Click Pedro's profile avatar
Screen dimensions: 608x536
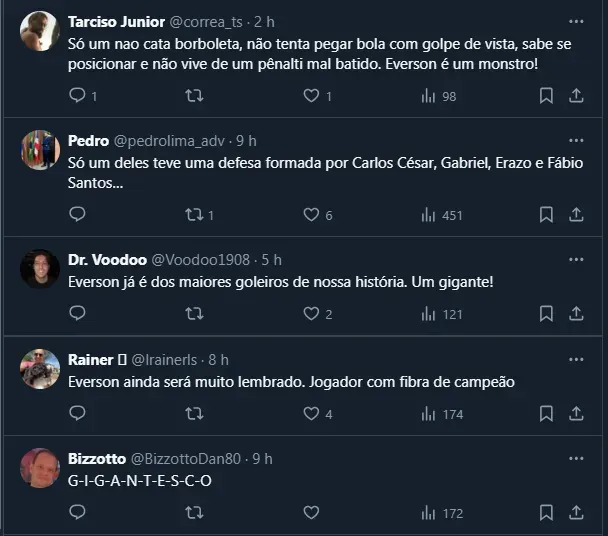40,150
